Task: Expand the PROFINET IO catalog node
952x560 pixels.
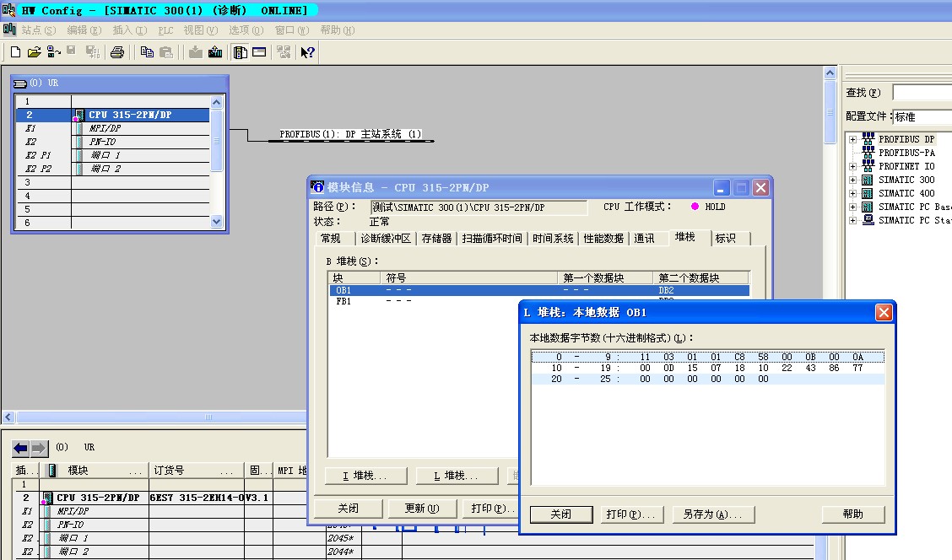Action: pos(852,166)
